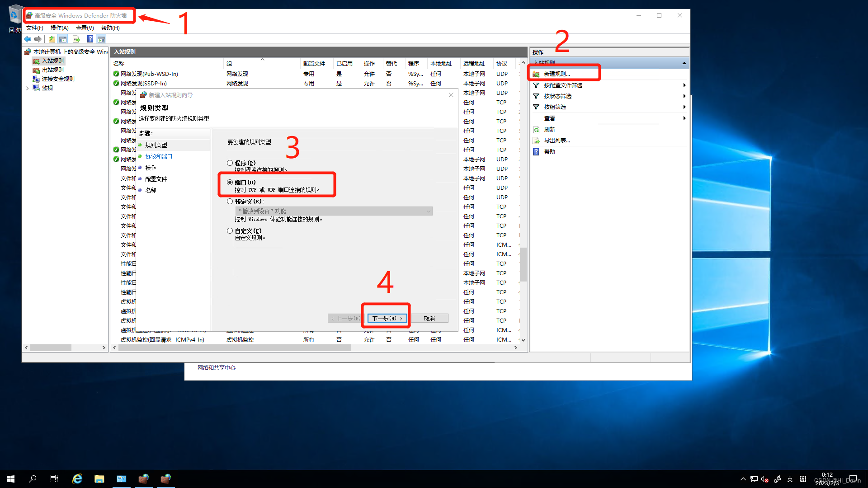
Task: Expand 按配置文件筛选 submenu arrow
Action: click(684, 85)
